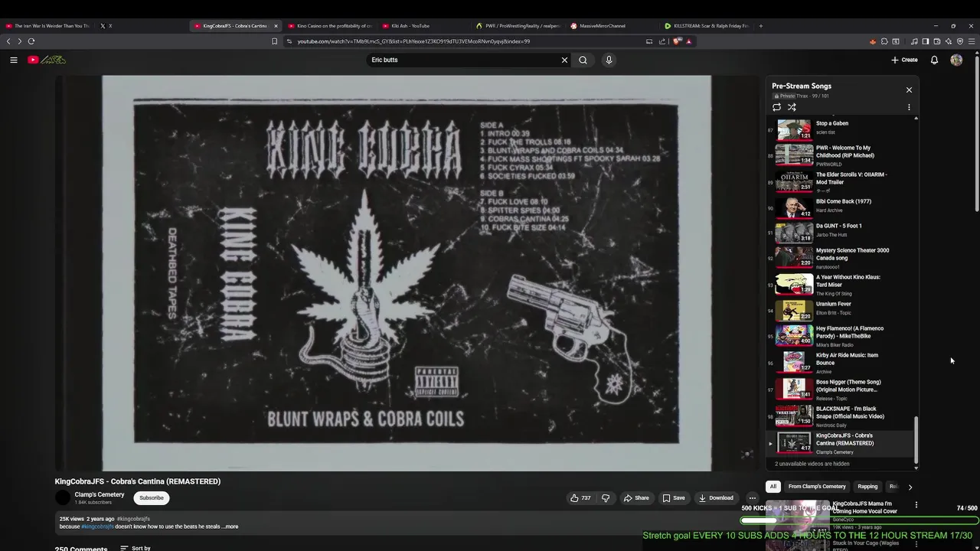Reload the current page
This screenshot has height=551, width=980.
[31, 41]
